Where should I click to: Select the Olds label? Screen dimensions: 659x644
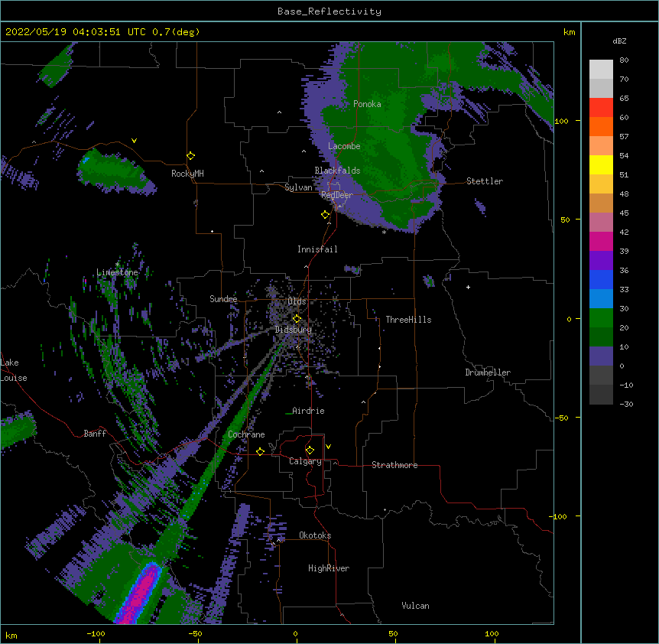pos(297,301)
